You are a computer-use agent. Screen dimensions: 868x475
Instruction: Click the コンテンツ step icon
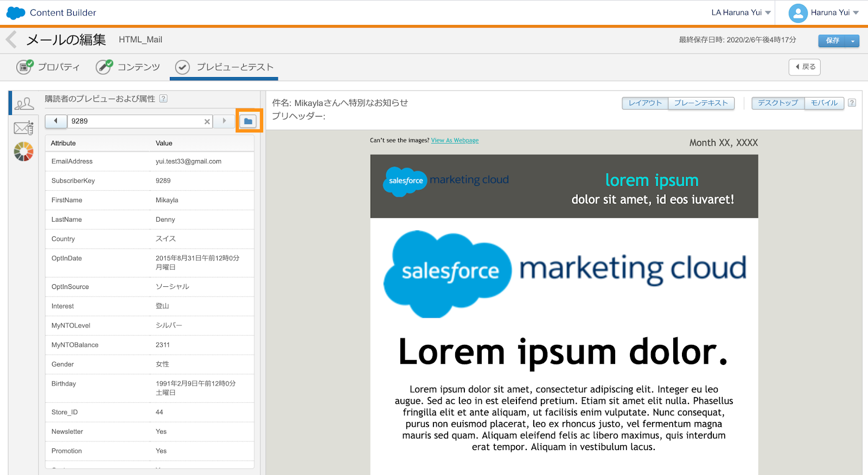pyautogui.click(x=104, y=67)
